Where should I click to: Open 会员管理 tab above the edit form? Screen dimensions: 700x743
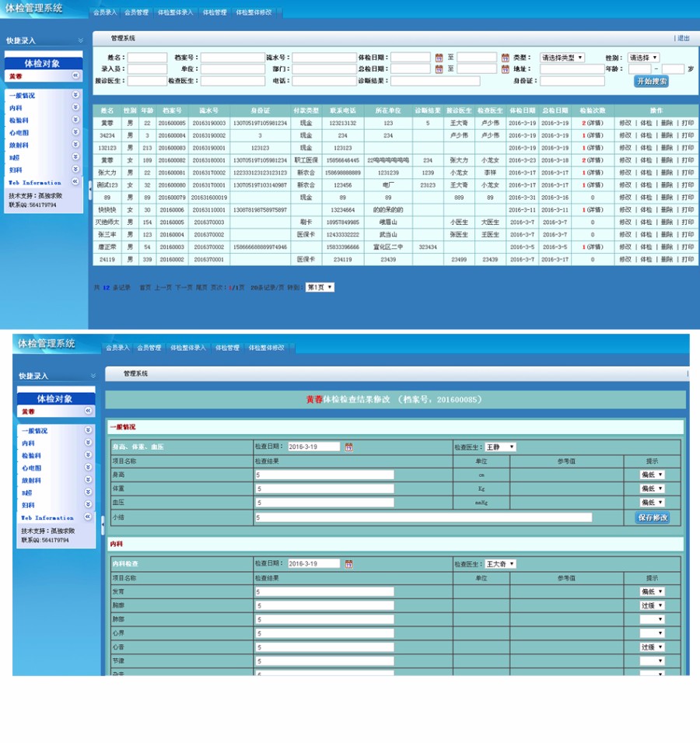(149, 348)
